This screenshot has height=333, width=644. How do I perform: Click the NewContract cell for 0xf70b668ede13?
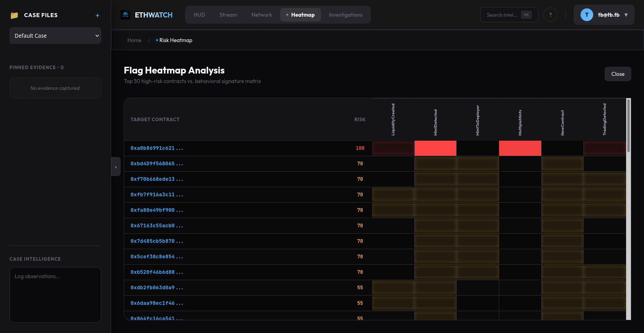[562, 179]
